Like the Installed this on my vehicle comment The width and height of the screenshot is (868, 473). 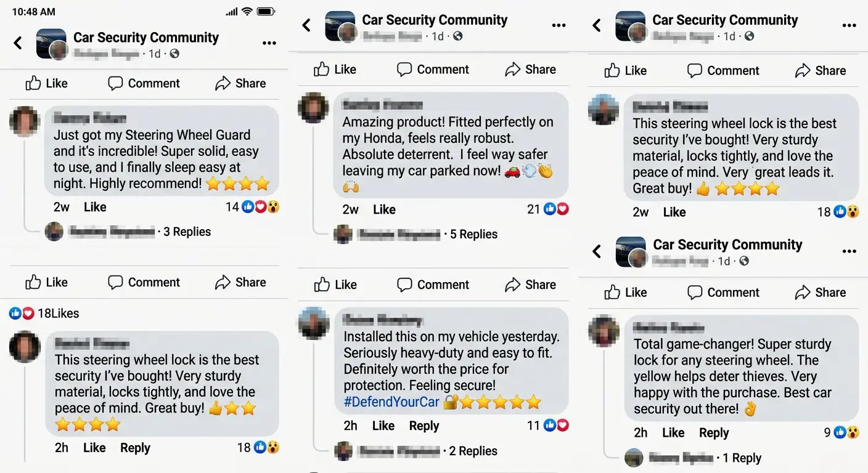pos(383,425)
